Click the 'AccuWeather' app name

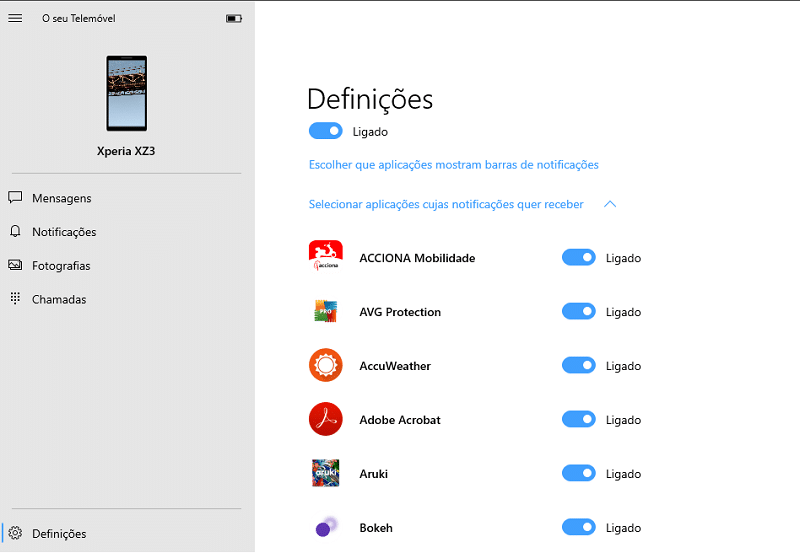395,366
